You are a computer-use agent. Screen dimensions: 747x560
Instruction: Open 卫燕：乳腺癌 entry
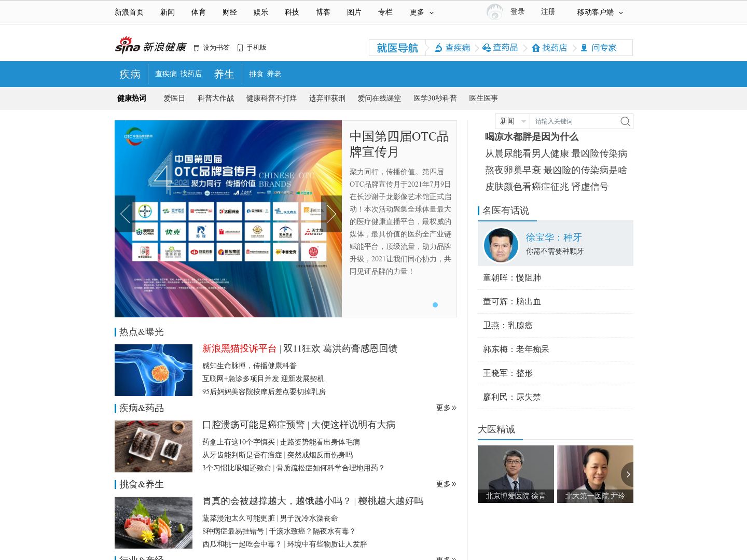(508, 325)
